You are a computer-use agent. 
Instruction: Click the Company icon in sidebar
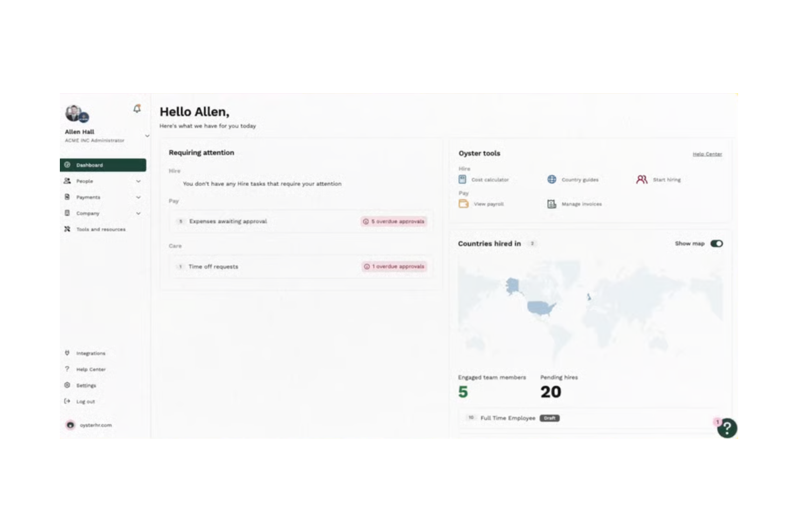pos(67,213)
